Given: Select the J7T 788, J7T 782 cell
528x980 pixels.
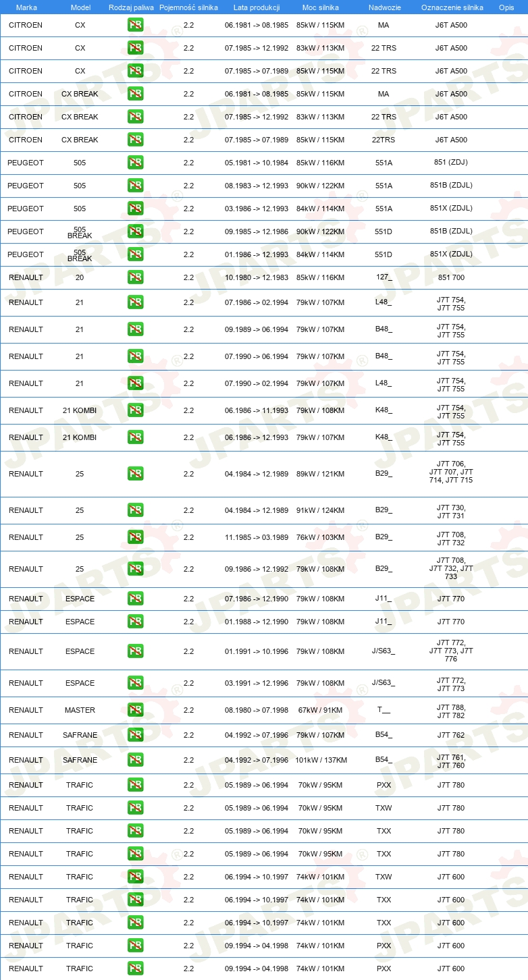Looking at the screenshot, I should tap(451, 710).
